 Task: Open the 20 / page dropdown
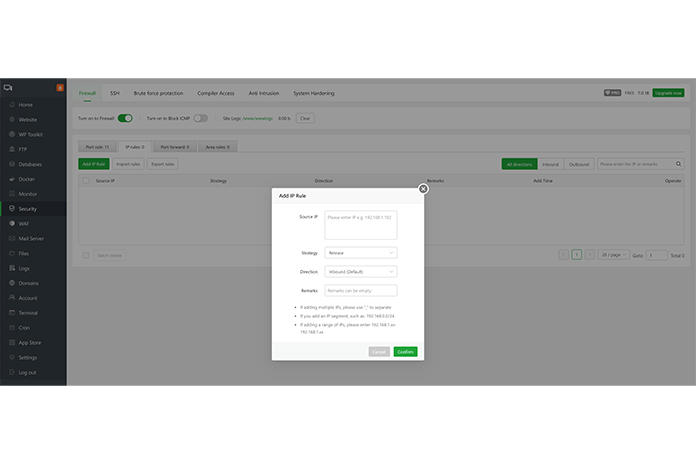(613, 255)
